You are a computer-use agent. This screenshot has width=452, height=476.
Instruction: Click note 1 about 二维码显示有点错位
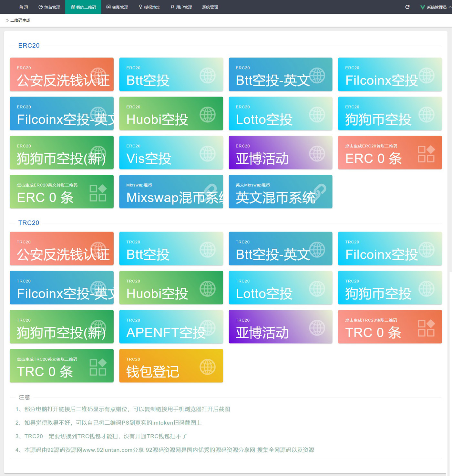[x=123, y=409]
